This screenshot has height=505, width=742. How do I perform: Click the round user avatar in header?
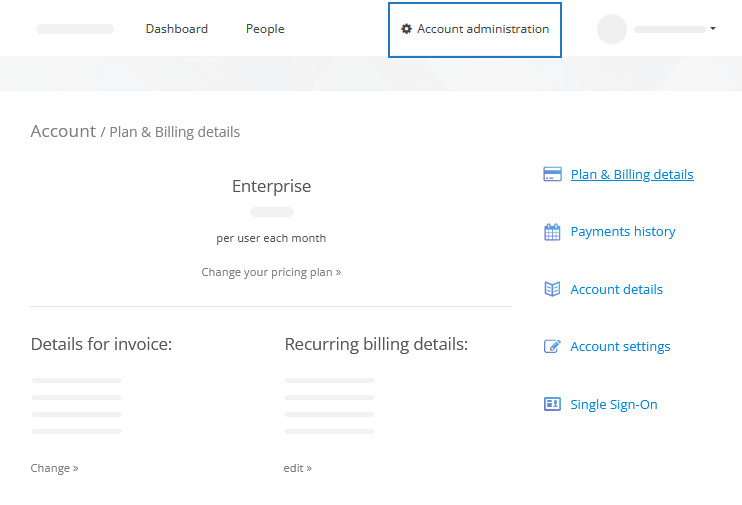point(612,29)
